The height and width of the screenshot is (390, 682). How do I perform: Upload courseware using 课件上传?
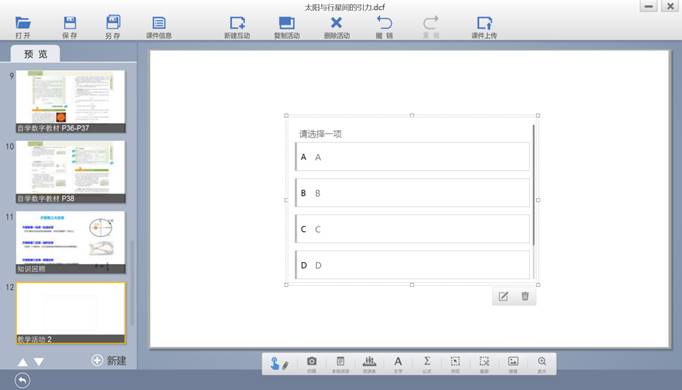point(484,27)
